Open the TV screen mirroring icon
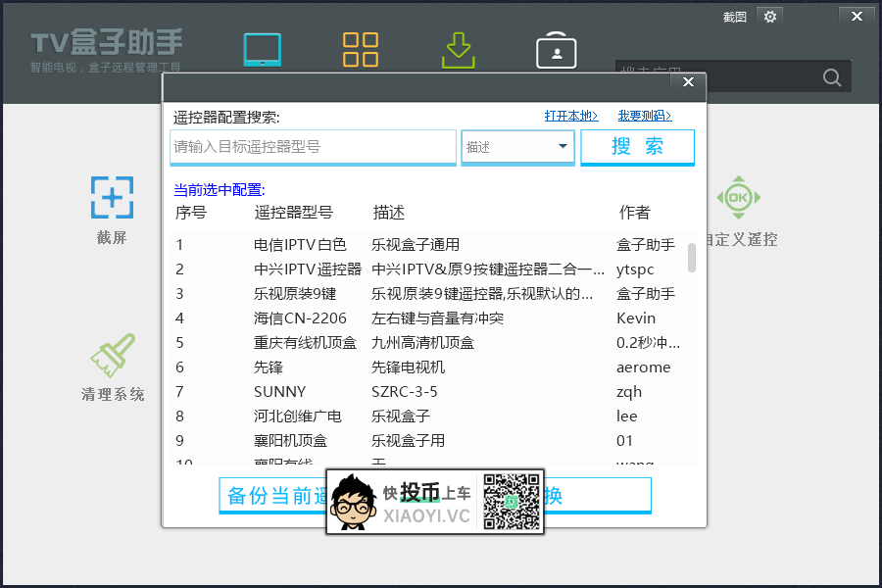This screenshot has height=588, width=882. coord(263,50)
